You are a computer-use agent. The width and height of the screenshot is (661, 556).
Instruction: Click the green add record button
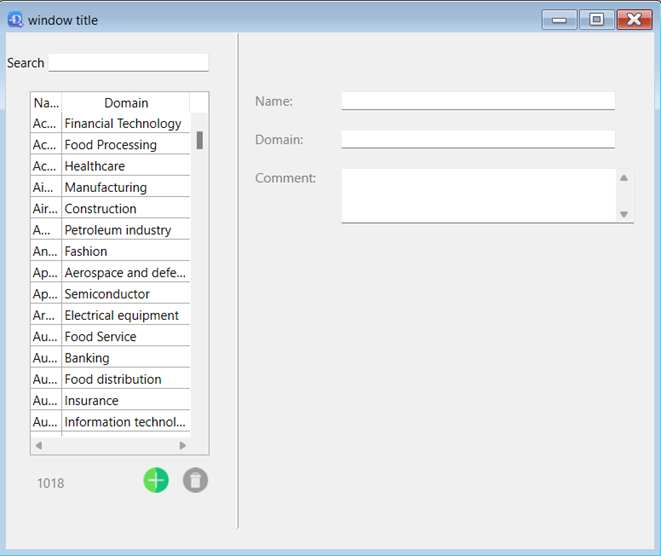pos(156,480)
